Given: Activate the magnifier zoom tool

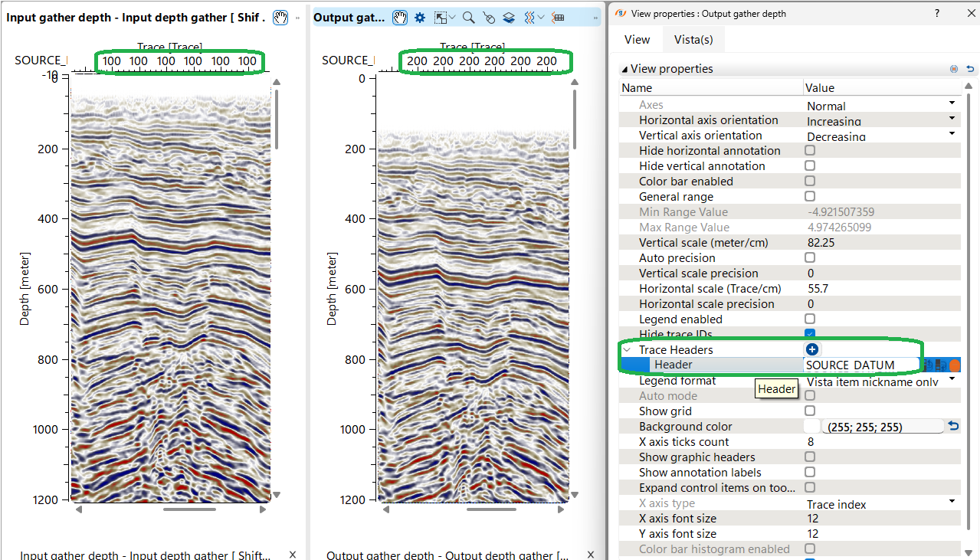Looking at the screenshot, I should tap(467, 17).
